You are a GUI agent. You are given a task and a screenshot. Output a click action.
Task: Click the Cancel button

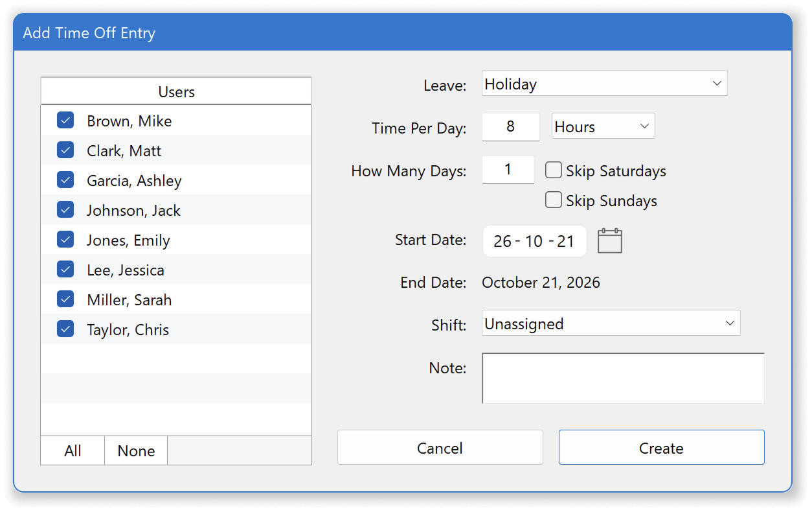click(x=440, y=448)
